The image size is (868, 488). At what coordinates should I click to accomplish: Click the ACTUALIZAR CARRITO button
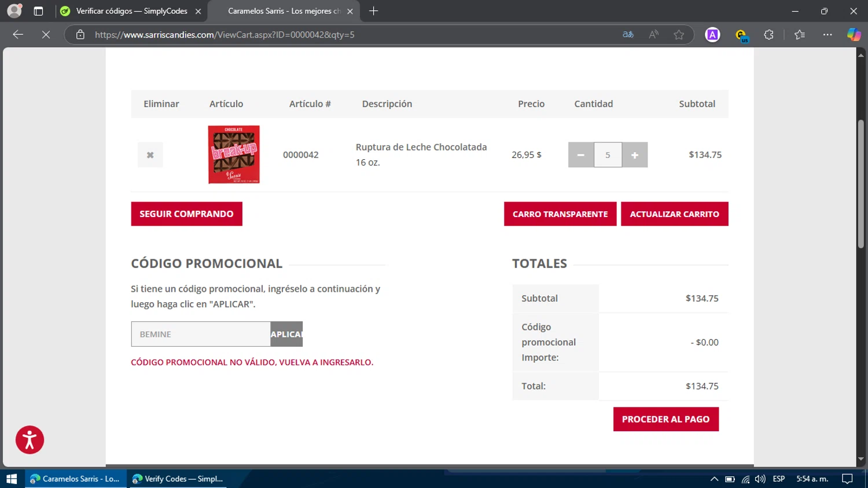674,214
